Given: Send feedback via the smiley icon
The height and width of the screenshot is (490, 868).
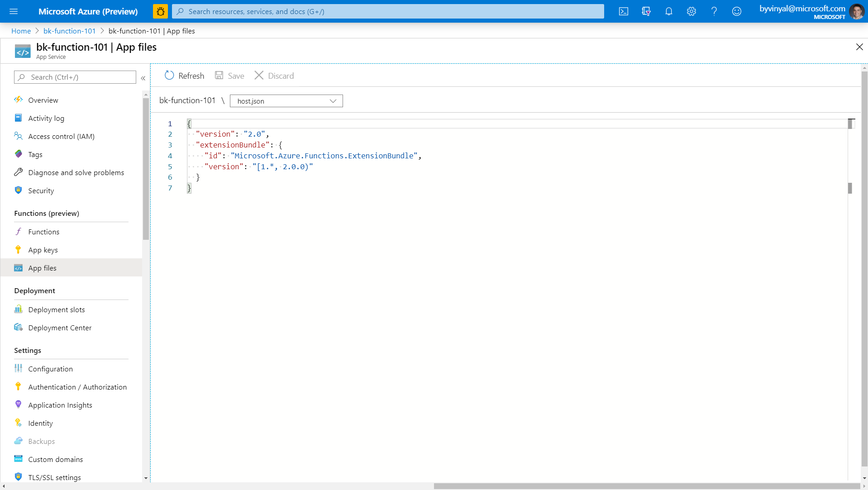Looking at the screenshot, I should [737, 11].
